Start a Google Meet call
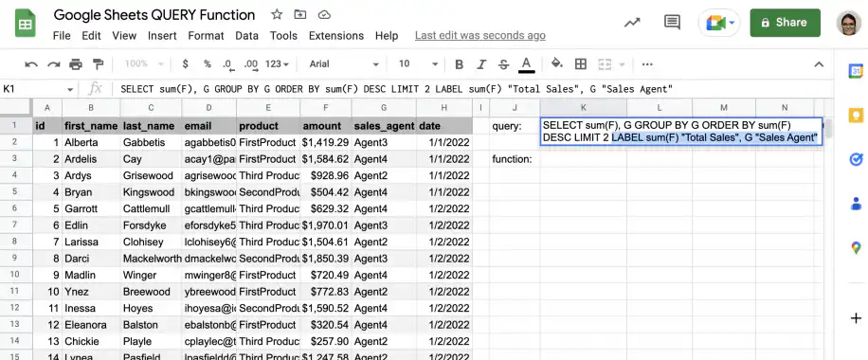 click(715, 23)
